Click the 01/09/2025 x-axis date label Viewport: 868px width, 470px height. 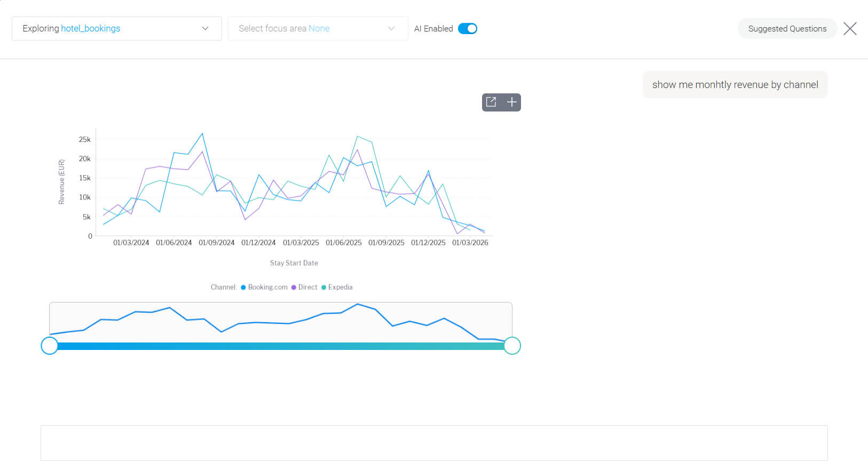[x=386, y=243]
